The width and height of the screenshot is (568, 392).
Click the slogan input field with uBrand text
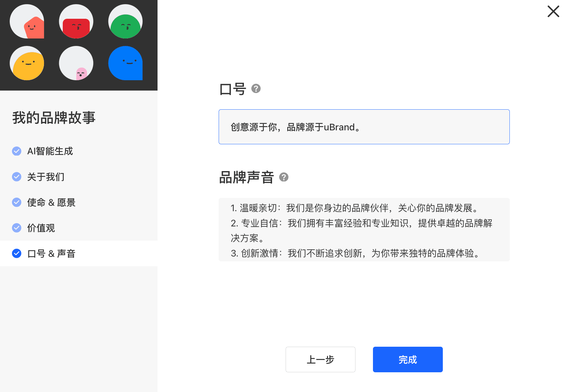click(364, 127)
